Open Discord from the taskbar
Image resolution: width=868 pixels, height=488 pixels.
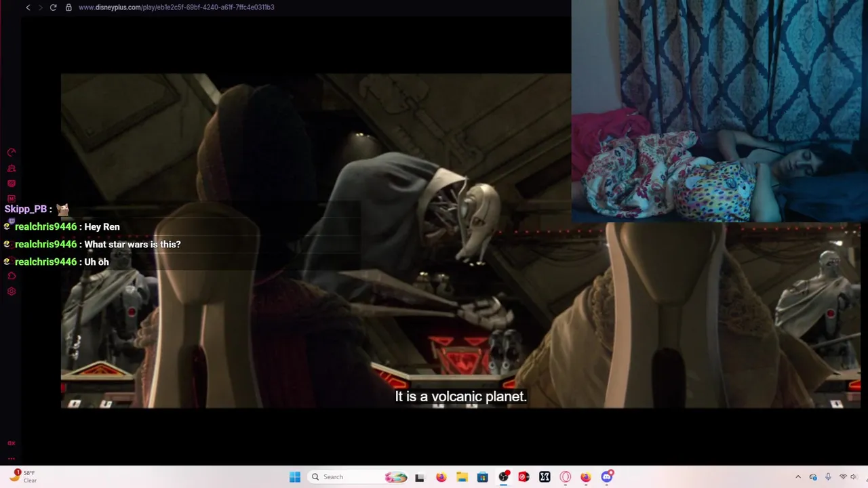[607, 477]
